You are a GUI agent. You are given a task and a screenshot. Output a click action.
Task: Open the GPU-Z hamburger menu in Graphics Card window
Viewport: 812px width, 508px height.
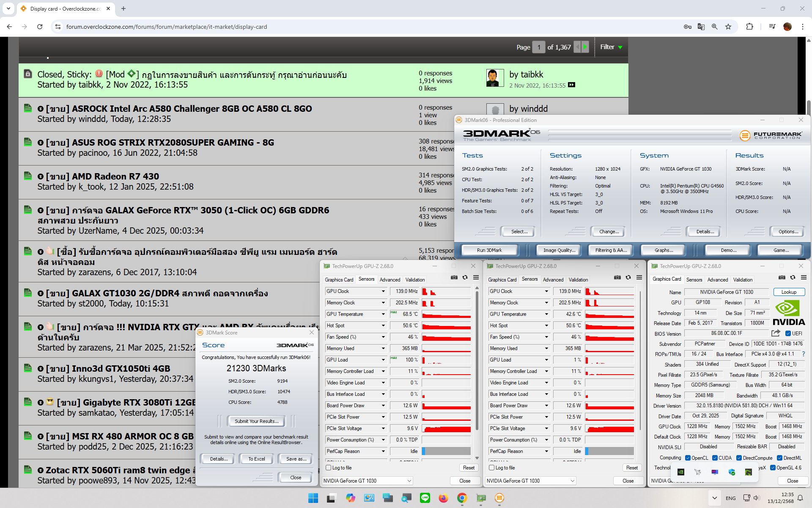(x=804, y=278)
